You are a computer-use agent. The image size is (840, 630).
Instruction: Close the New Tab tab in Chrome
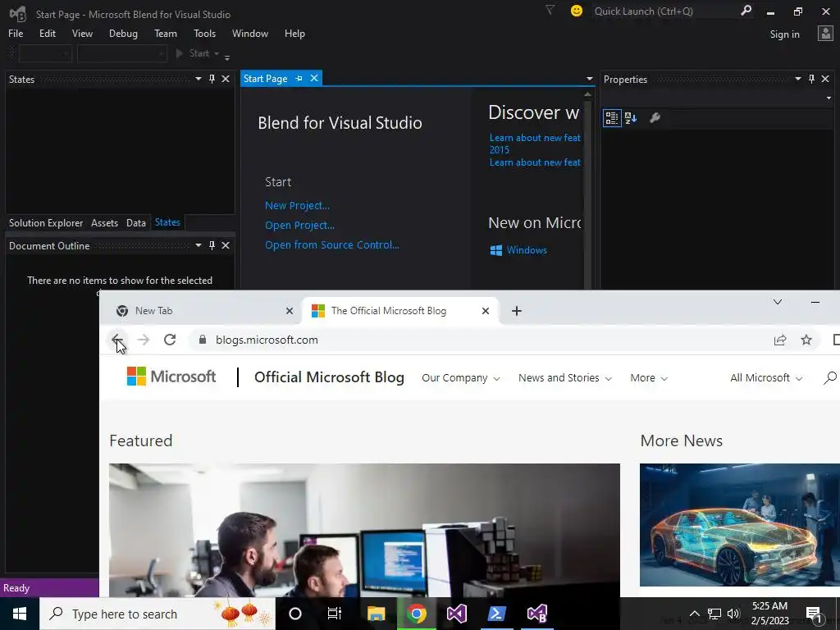tap(290, 311)
